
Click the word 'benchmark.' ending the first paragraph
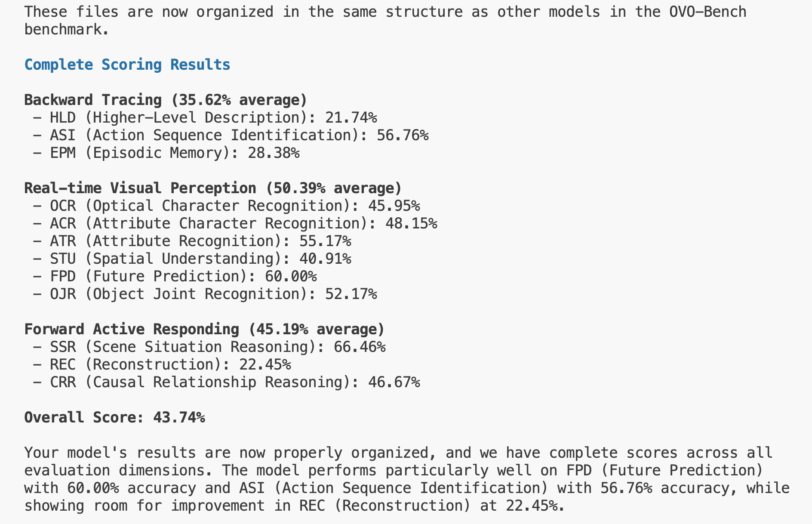click(x=66, y=29)
